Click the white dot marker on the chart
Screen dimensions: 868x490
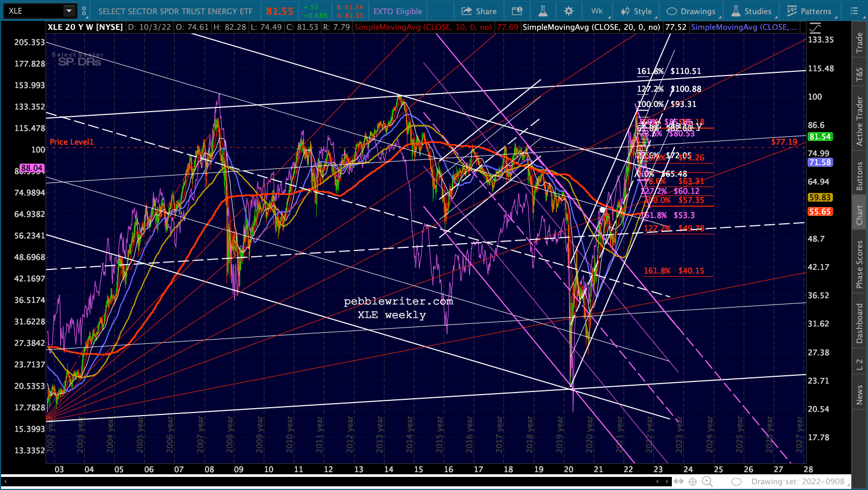(x=602, y=210)
